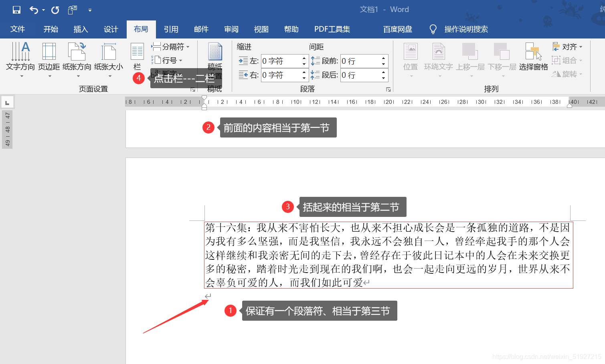Open the 帮助 tab
This screenshot has height=364, width=605.
point(291,29)
